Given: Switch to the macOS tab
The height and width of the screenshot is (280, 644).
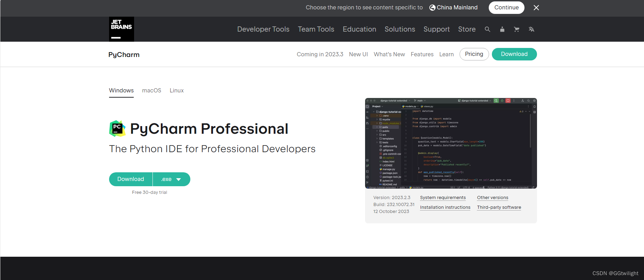Looking at the screenshot, I should point(151,90).
